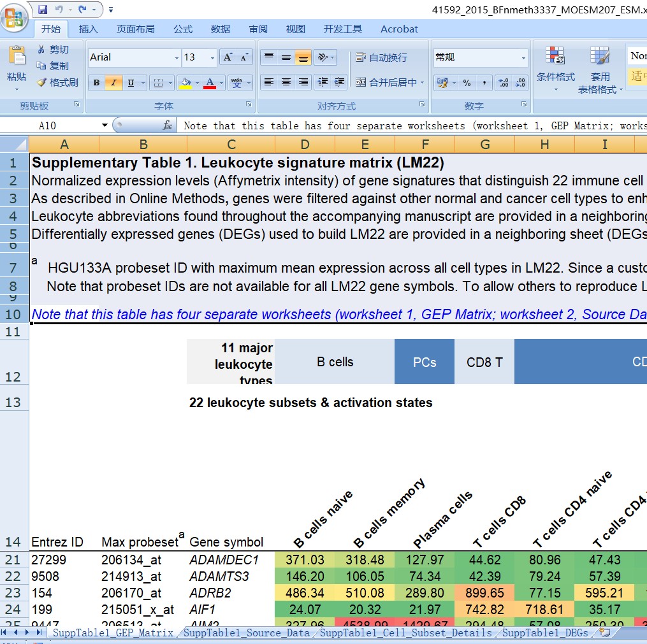Cut selection with 剪切
647x644 pixels.
coord(53,50)
